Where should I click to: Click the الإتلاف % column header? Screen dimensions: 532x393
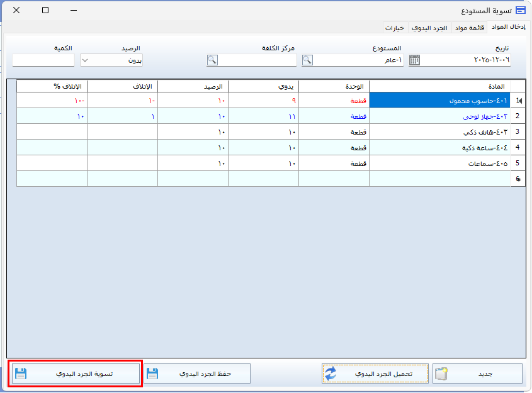pos(52,86)
